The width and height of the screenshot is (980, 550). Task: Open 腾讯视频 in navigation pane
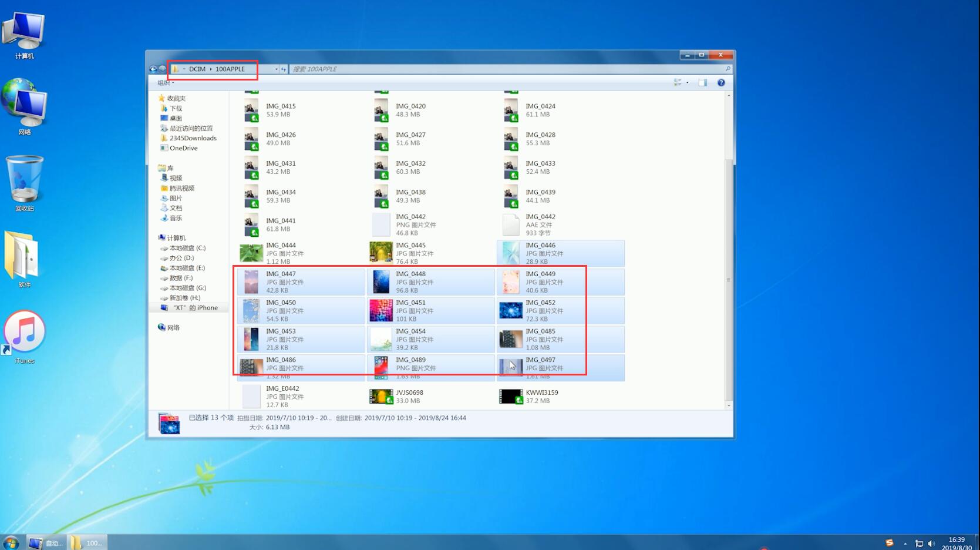click(x=177, y=188)
